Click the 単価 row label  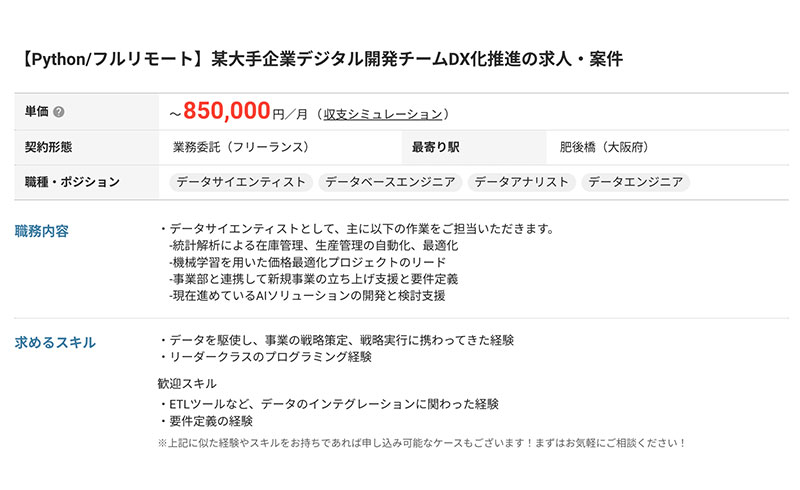36,112
